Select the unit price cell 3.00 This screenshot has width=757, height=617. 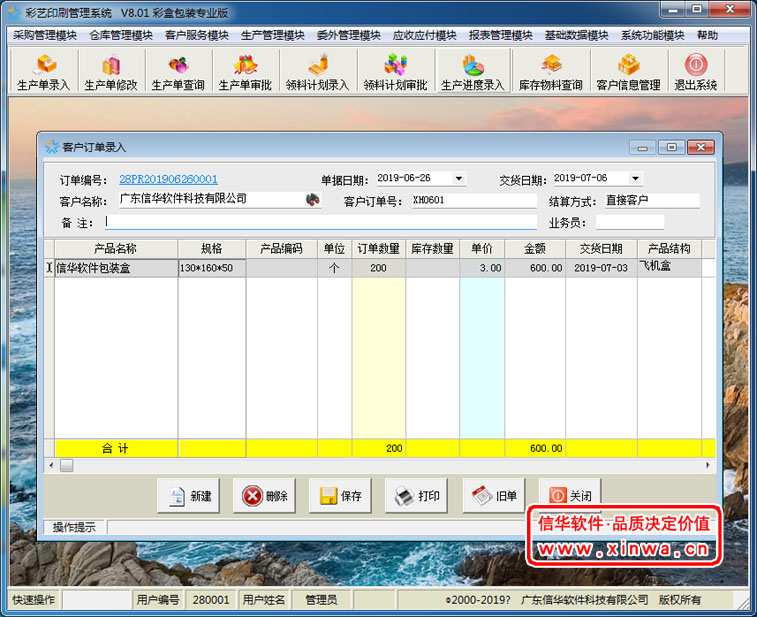(482, 268)
